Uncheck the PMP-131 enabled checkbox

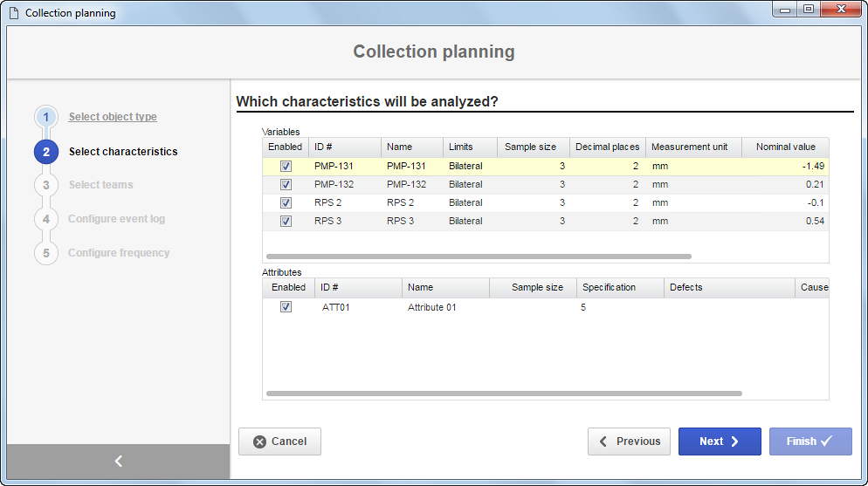(x=286, y=166)
